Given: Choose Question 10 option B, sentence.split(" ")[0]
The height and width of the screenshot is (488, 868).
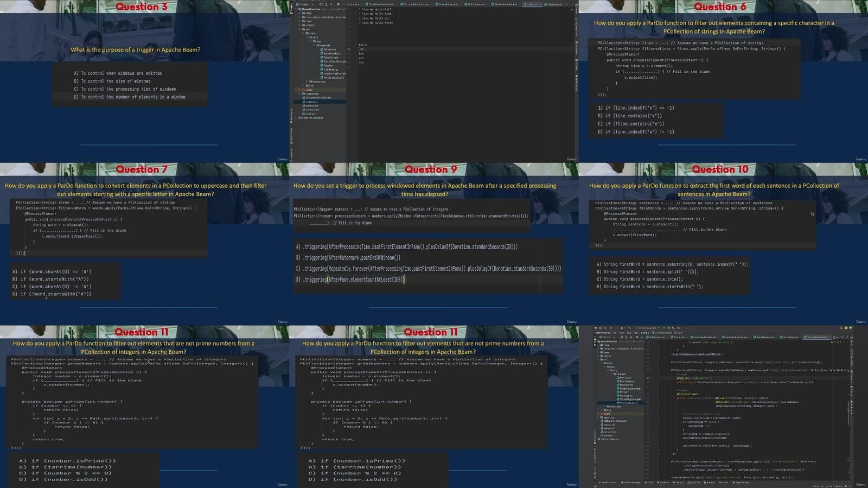Looking at the screenshot, I should (648, 272).
